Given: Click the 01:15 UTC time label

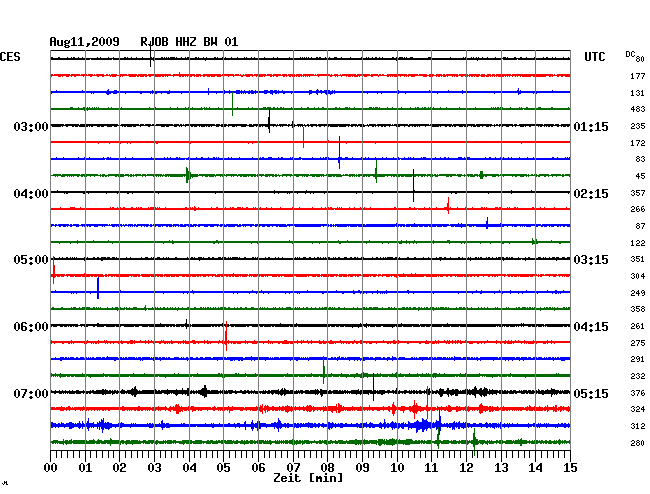Looking at the screenshot, I should [x=591, y=127].
